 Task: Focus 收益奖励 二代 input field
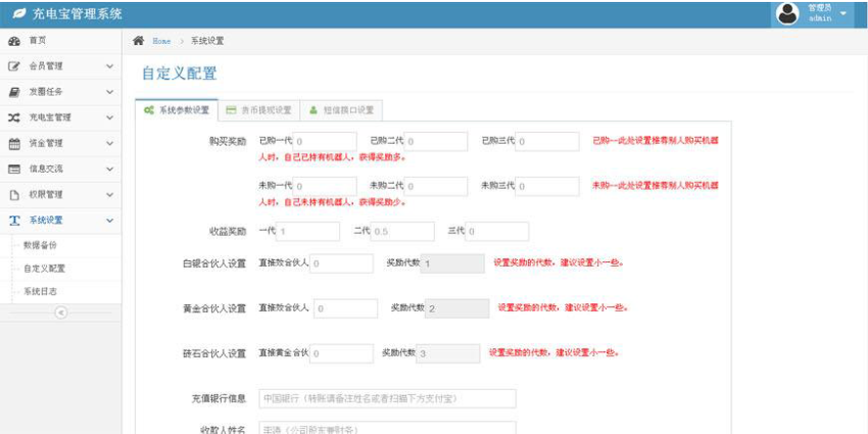point(403,232)
